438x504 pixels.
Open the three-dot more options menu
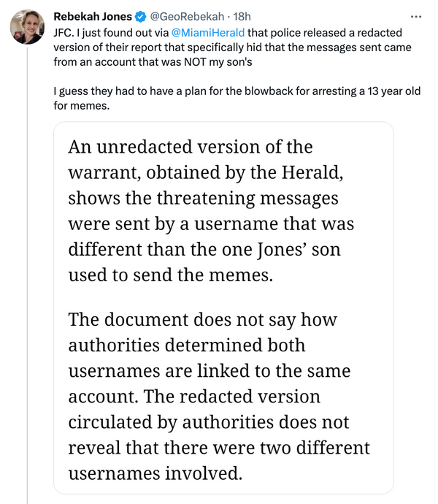pos(416,16)
